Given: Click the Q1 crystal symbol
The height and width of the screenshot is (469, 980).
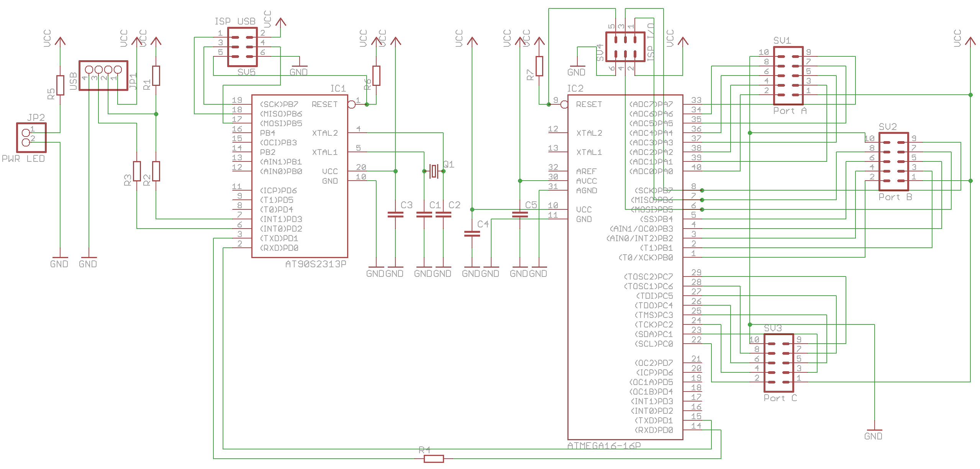Looking at the screenshot, I should 434,171.
